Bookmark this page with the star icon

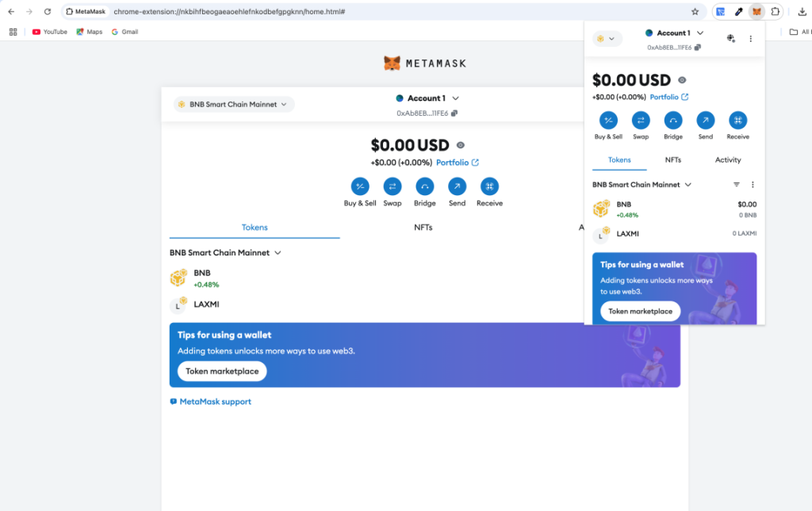[695, 12]
